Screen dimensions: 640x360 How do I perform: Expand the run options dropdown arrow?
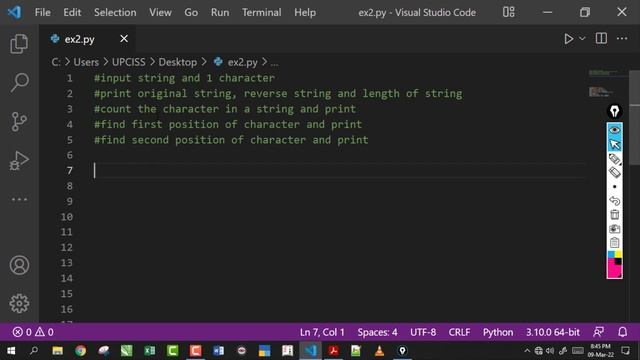pyautogui.click(x=582, y=38)
